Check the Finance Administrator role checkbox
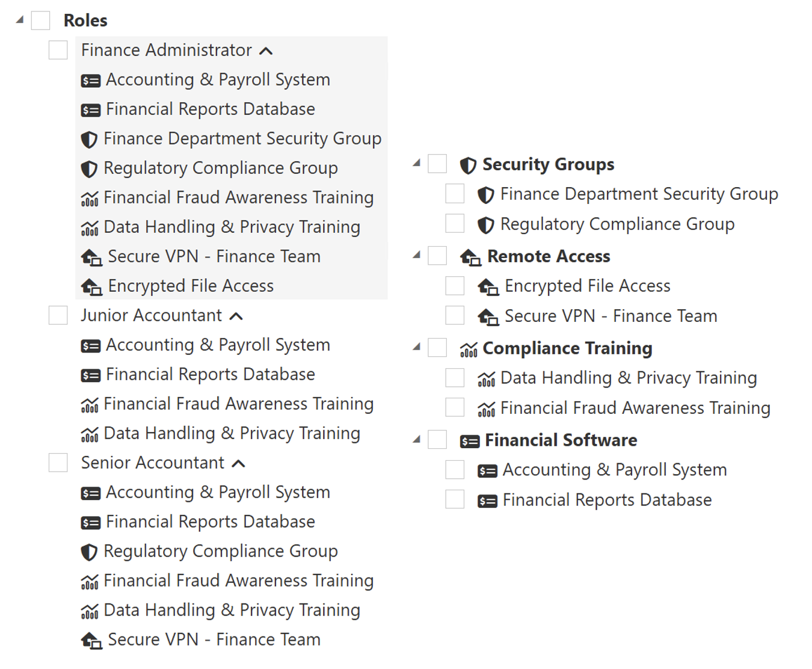 click(58, 50)
